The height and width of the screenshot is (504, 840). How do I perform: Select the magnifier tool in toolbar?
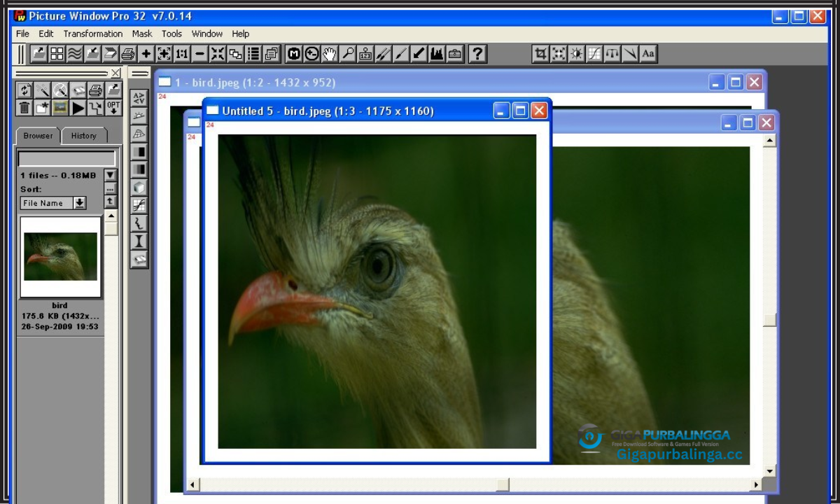click(348, 54)
